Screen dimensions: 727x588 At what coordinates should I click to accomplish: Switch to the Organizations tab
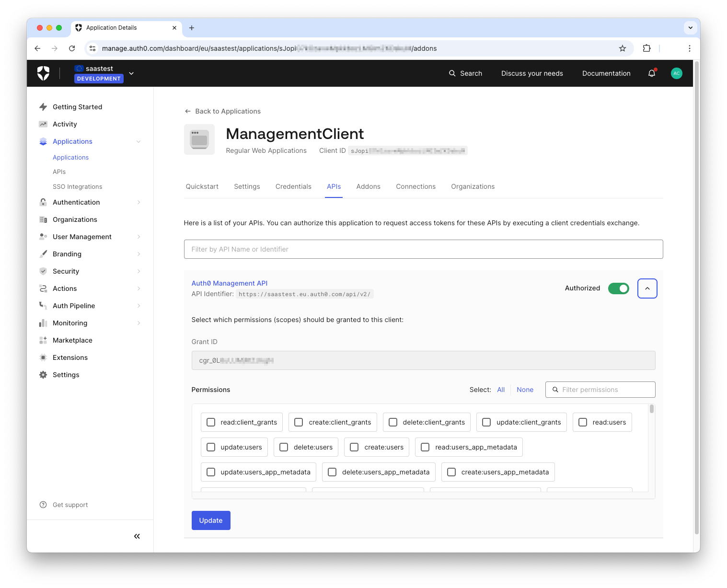coord(473,186)
